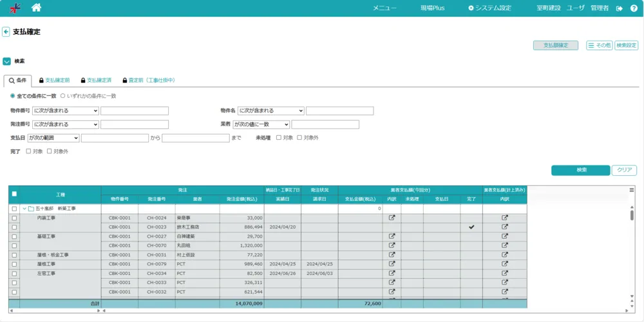The image size is (644, 322).
Task: Click the grid's vertical scrollbar thumb
Action: [632, 215]
